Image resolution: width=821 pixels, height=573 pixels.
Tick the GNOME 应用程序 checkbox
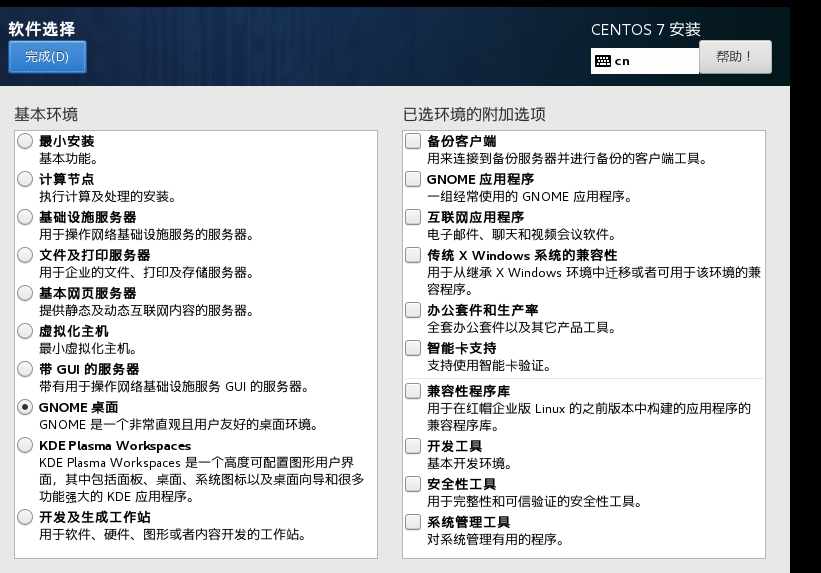click(x=413, y=179)
